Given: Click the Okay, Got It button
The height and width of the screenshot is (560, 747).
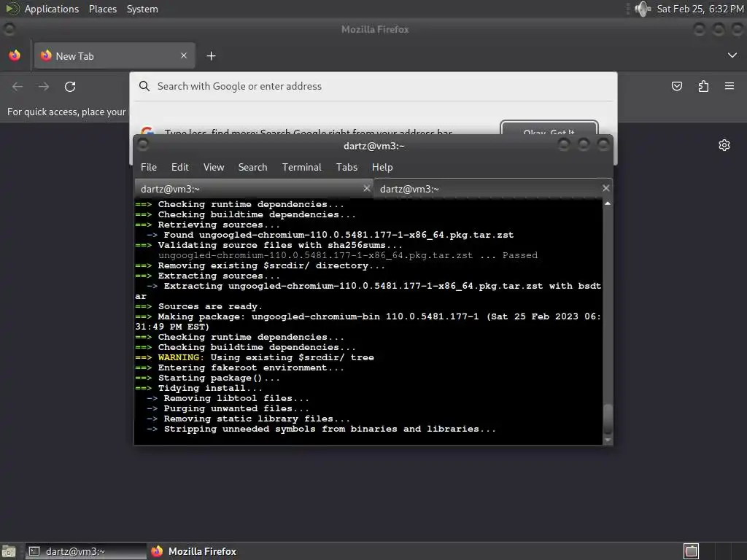Looking at the screenshot, I should coord(549,129).
